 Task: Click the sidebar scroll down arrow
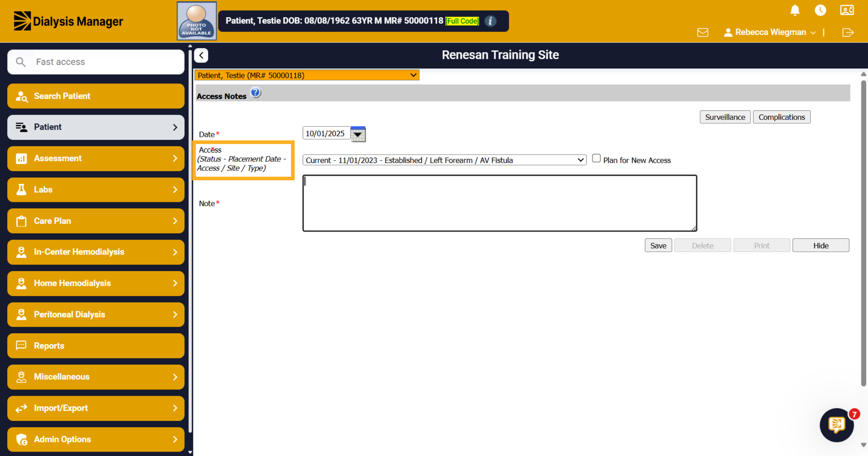(x=190, y=452)
